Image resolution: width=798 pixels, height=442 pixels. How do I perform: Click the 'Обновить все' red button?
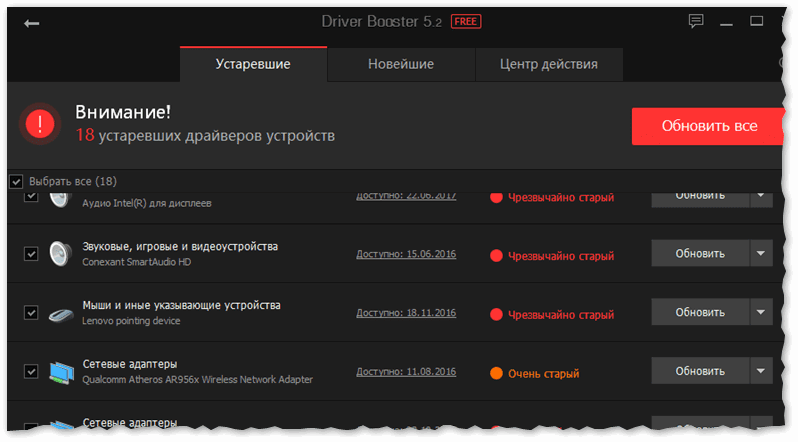click(707, 126)
